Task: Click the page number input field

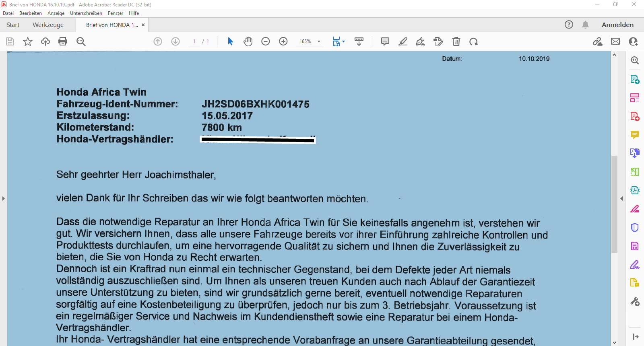Action: pos(194,41)
